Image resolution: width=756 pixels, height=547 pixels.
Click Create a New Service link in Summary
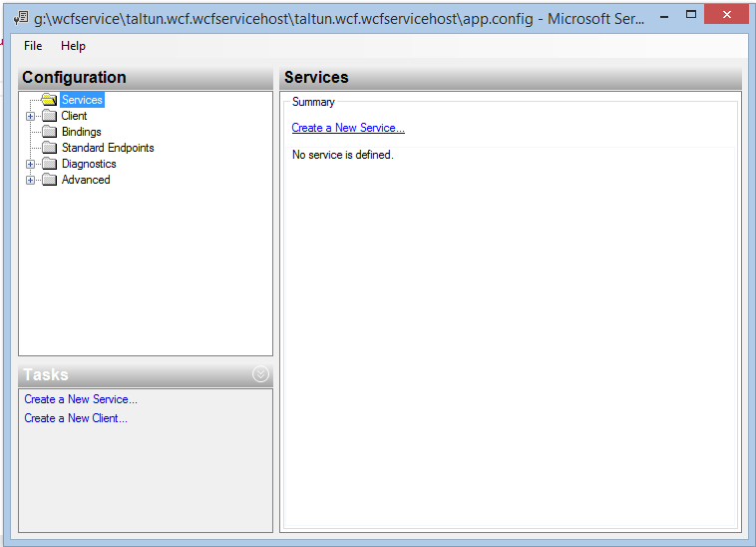click(x=348, y=128)
